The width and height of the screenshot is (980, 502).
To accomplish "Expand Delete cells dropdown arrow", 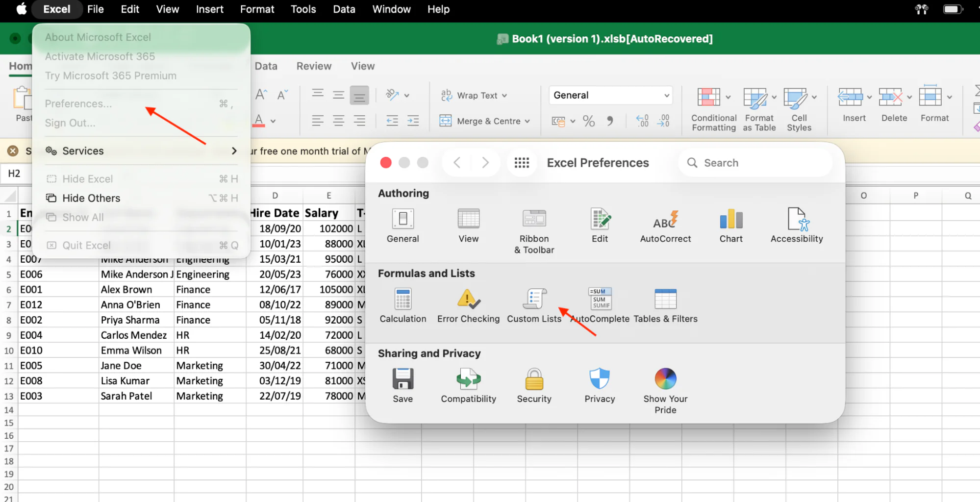I will click(909, 97).
